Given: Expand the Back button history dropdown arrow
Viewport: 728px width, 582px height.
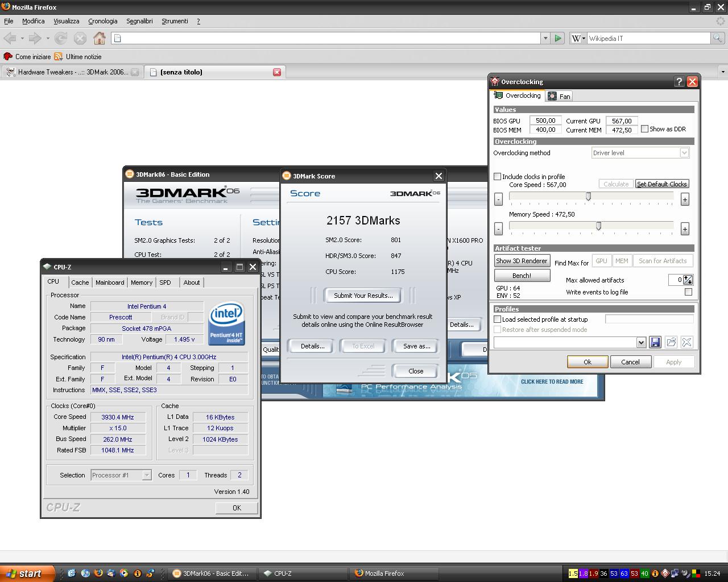Looking at the screenshot, I should (x=22, y=38).
